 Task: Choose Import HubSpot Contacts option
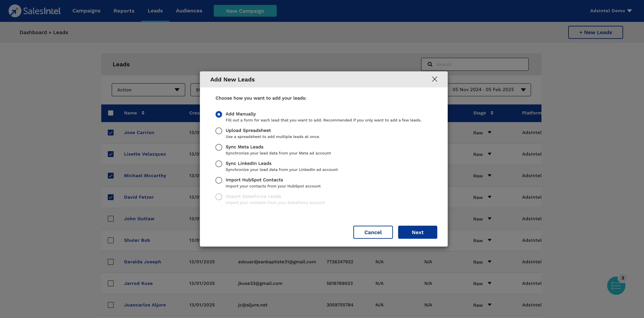(x=219, y=180)
